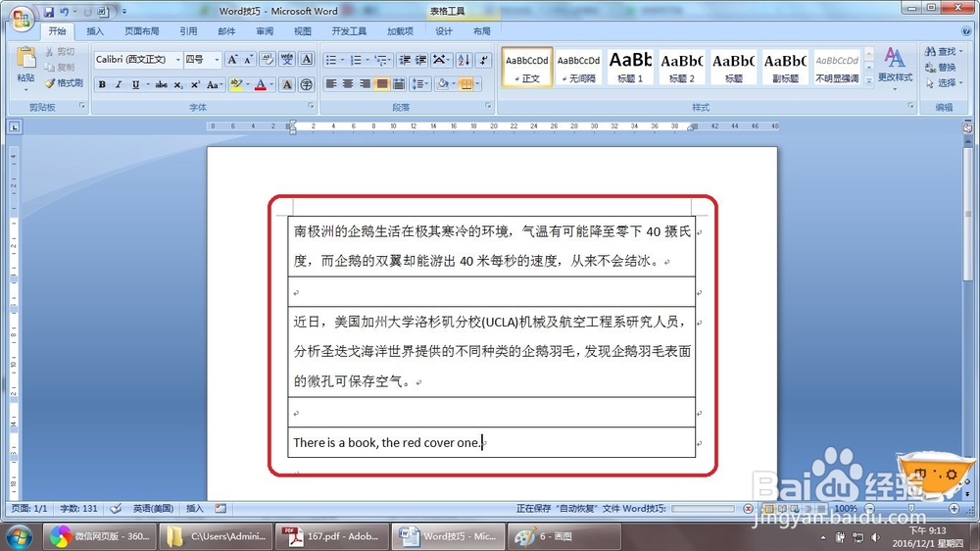
Task: Click word count 字数: 131 in status bar
Action: coord(78,509)
